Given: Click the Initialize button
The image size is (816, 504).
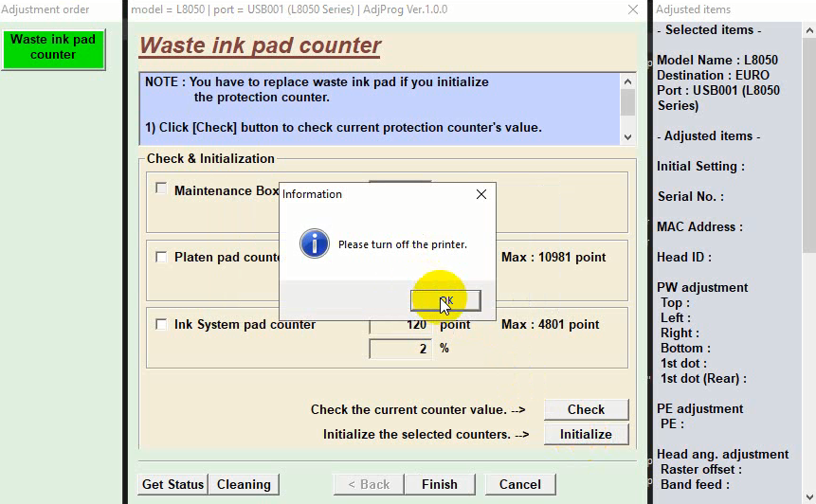Looking at the screenshot, I should point(586,434).
